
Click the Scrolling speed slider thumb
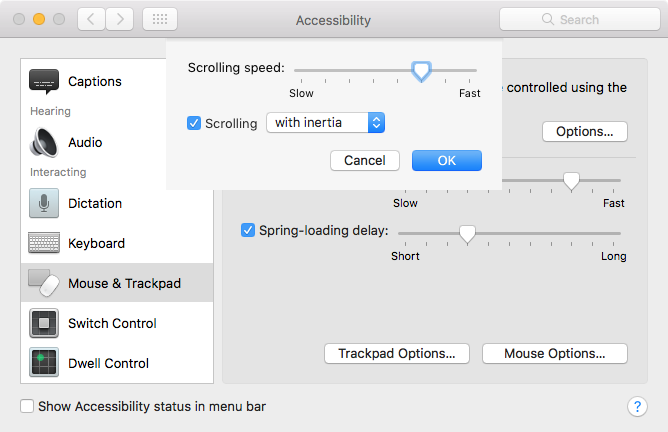pyautogui.click(x=422, y=71)
